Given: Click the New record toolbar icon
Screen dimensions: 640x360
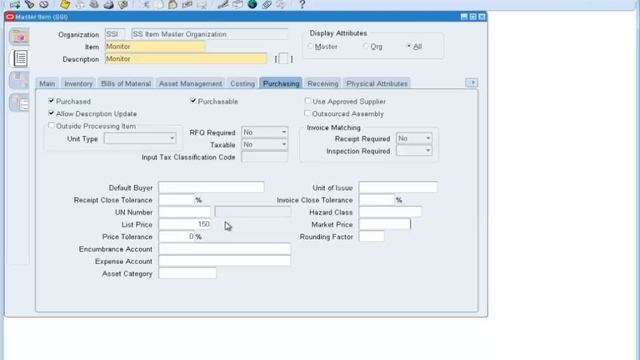Looking at the screenshot, I should coord(15,4).
